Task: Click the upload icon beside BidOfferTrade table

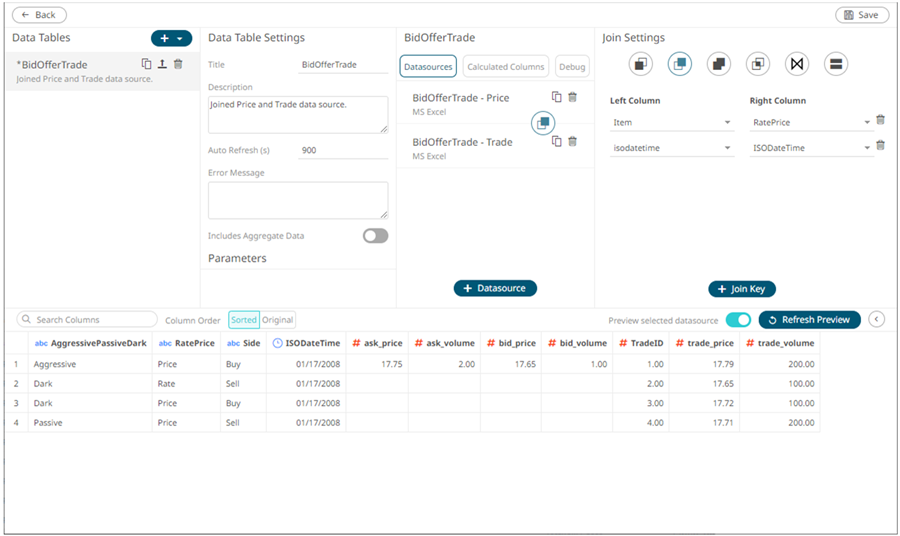Action: tap(162, 64)
